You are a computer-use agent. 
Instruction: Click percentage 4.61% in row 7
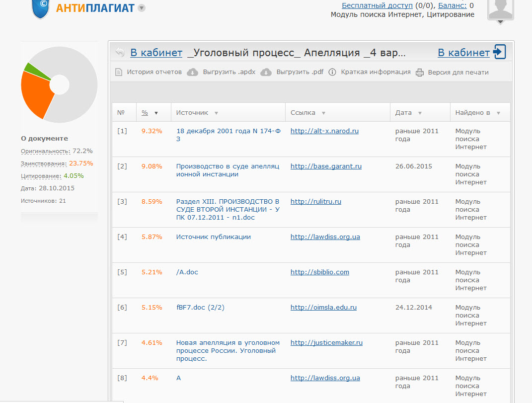152,343
